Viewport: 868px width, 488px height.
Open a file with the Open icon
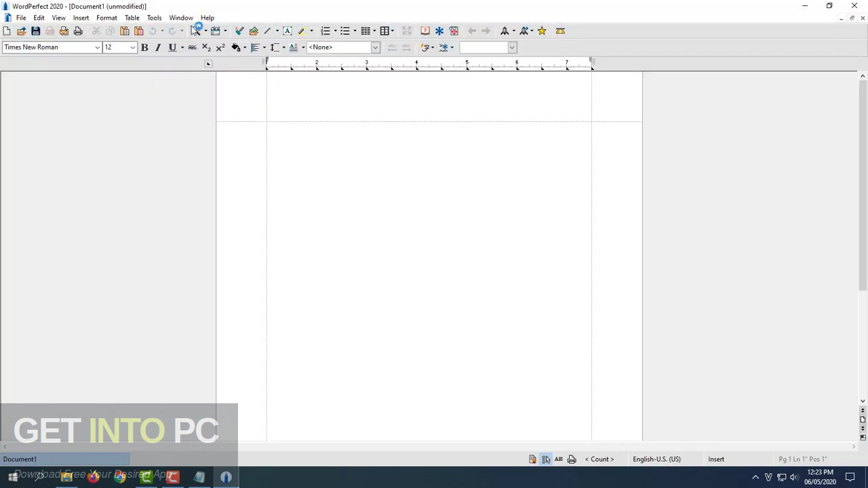click(21, 31)
